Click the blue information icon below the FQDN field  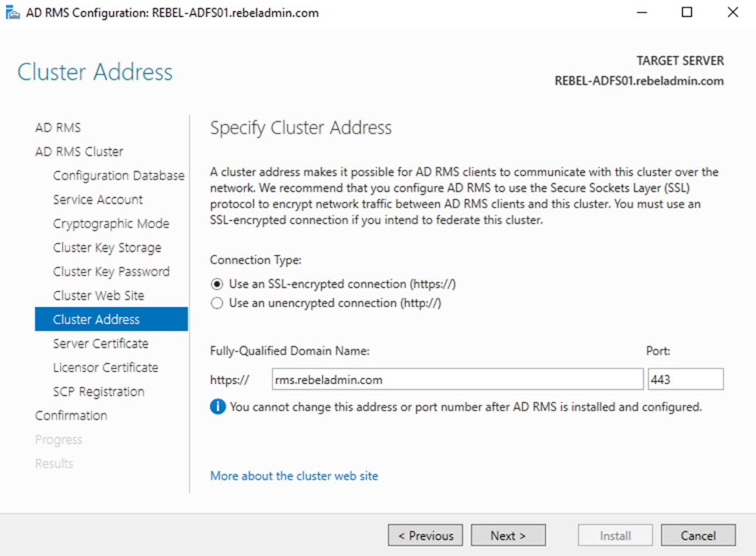pyautogui.click(x=218, y=407)
